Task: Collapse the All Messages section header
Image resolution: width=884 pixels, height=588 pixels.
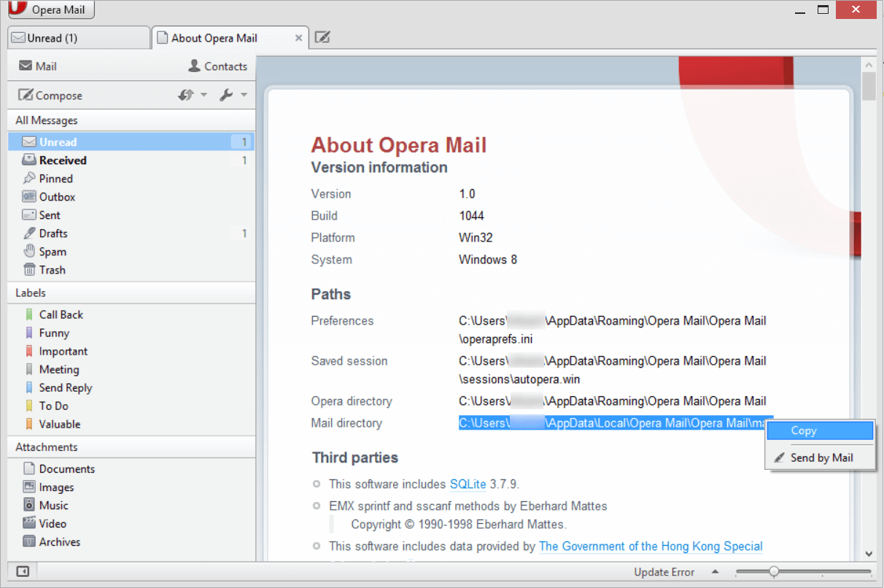Action: click(131, 120)
